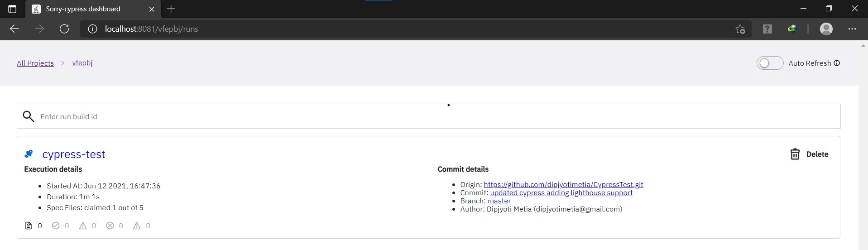Screen dimensions: 868x250
Task: Add this page to favorites
Action: [x=740, y=29]
